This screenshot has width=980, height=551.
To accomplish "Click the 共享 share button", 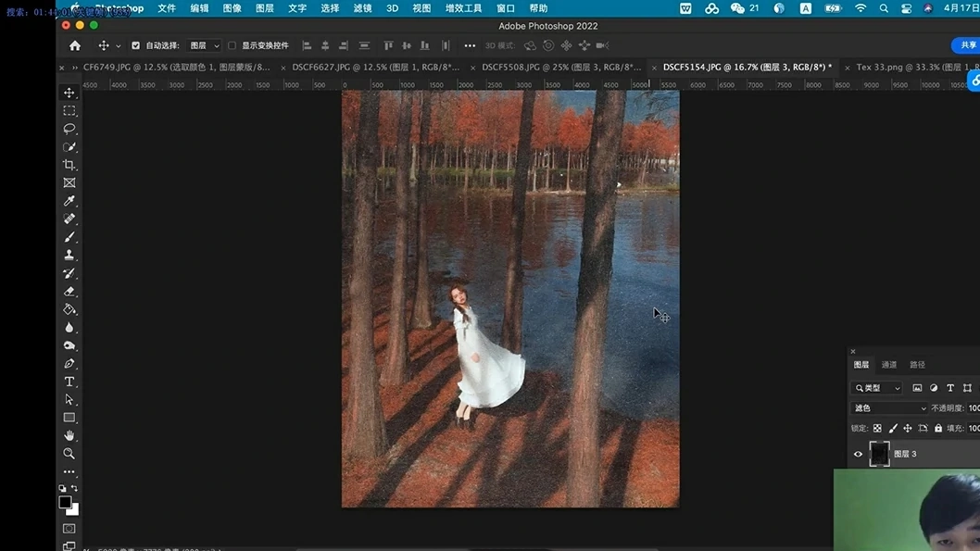I will tap(967, 45).
